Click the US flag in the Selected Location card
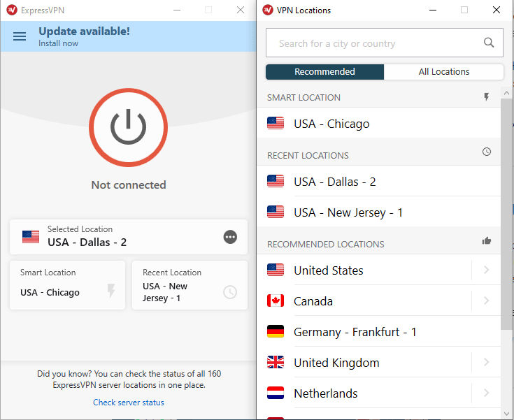Image resolution: width=514 pixels, height=420 pixels. 31,237
